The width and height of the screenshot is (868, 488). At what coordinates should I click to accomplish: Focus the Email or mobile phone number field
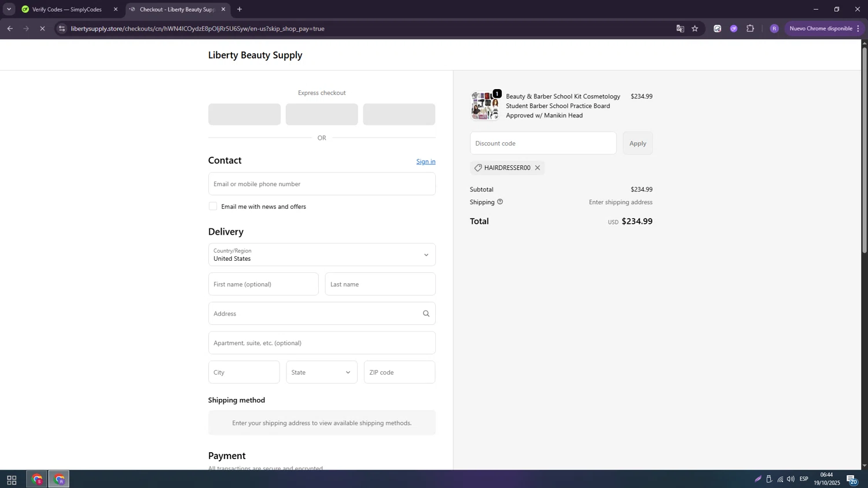(x=322, y=184)
